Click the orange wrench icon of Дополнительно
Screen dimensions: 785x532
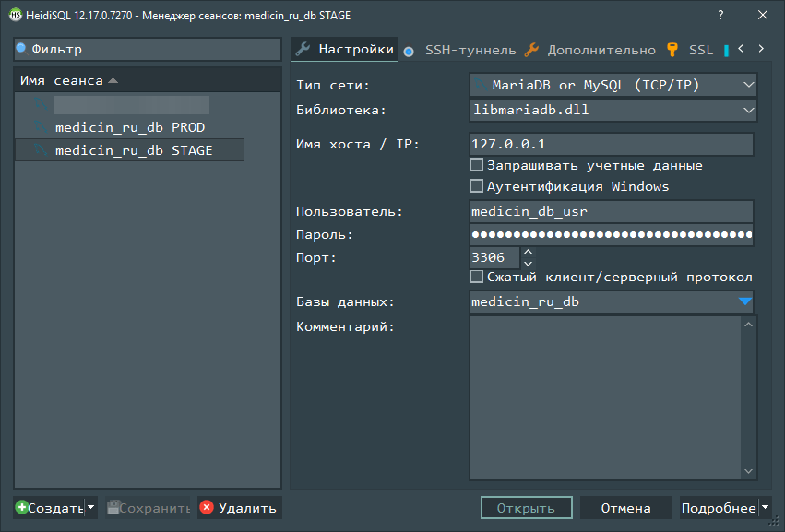click(x=531, y=50)
